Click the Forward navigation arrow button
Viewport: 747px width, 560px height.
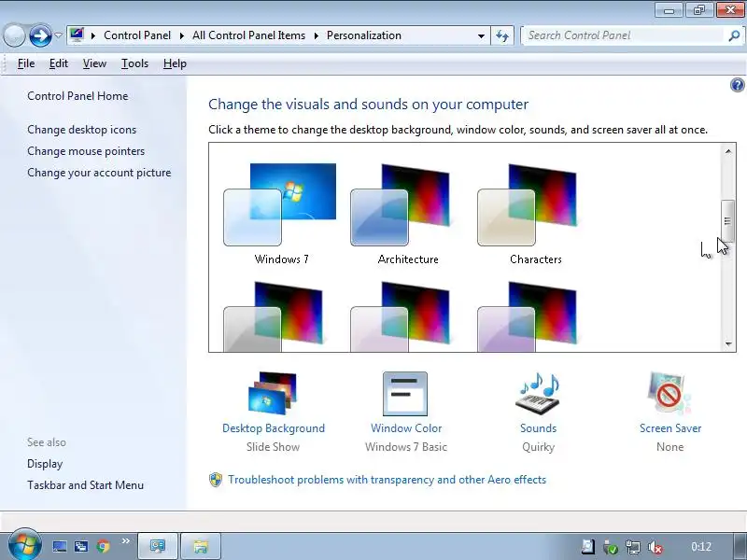point(40,35)
